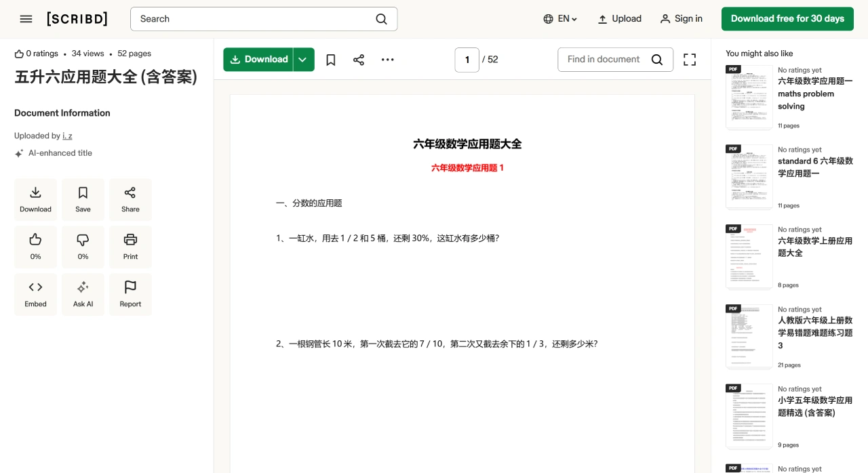Open thumbnail for 六年级数学上册应用题大全
This screenshot has width=868, height=473.
749,257
